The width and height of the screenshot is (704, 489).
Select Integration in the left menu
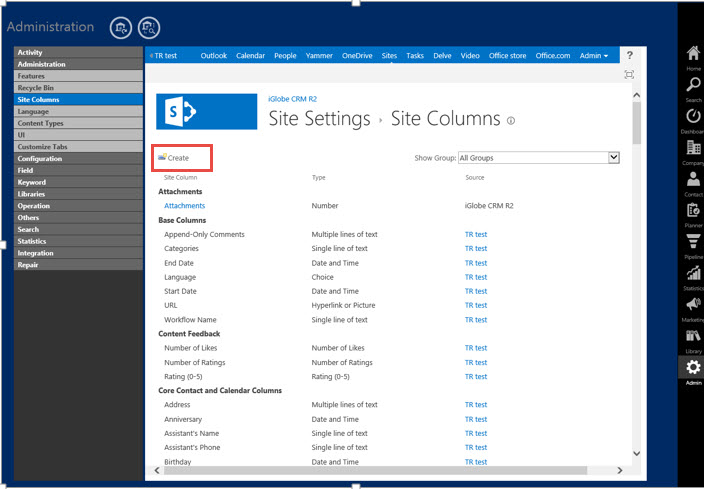coord(78,253)
